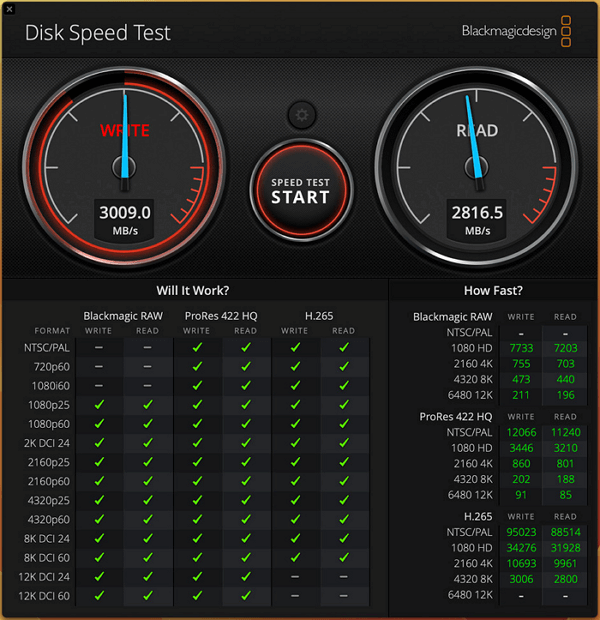
Task: Click the 7733 Blackmagic RAW 1080 HD write value
Action: [x=521, y=347]
